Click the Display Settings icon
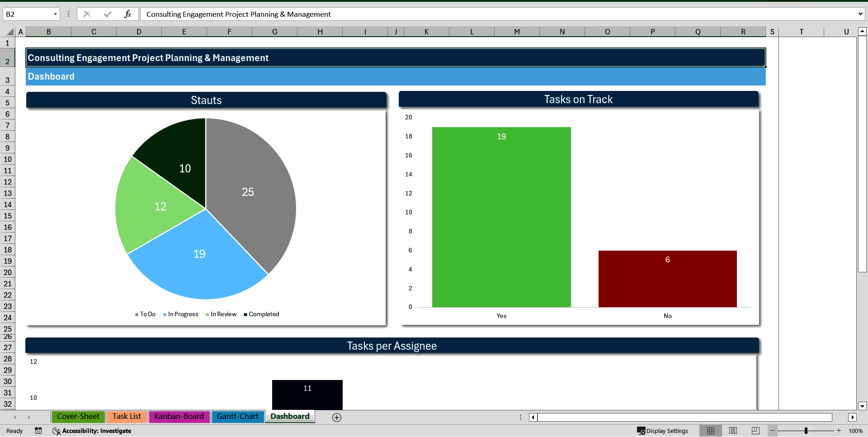 pyautogui.click(x=641, y=431)
